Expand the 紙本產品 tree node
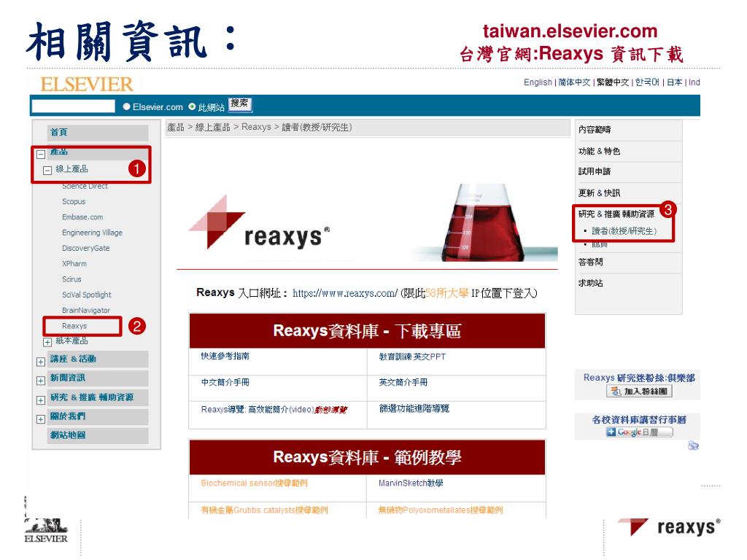Image resolution: width=747 pixels, height=560 pixels. coord(47,342)
